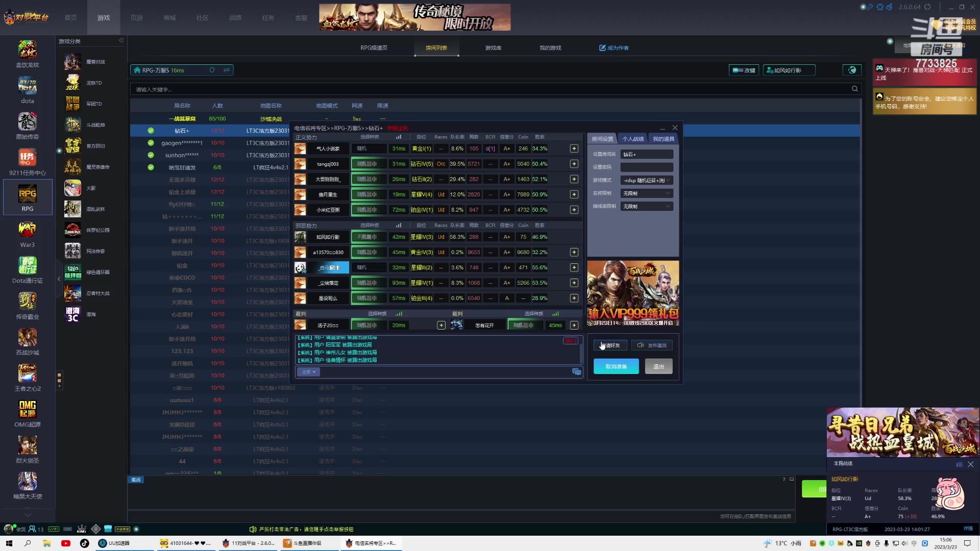The image size is (980, 551).
Task: Open the 掉线率限制 无限制 dropdown
Action: 647,206
